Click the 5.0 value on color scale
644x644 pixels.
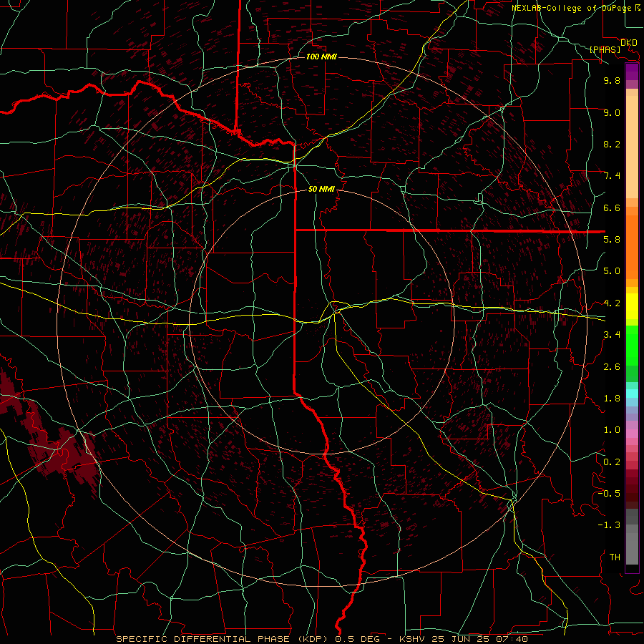(x=612, y=271)
